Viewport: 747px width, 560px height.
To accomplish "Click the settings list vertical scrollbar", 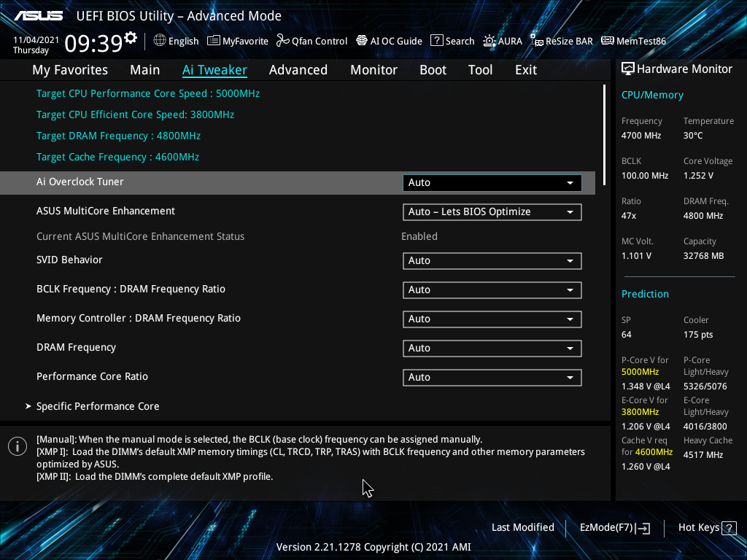I will tap(604, 135).
